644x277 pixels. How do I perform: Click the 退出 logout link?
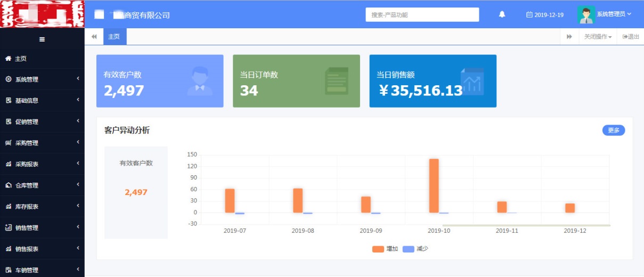pyautogui.click(x=631, y=37)
